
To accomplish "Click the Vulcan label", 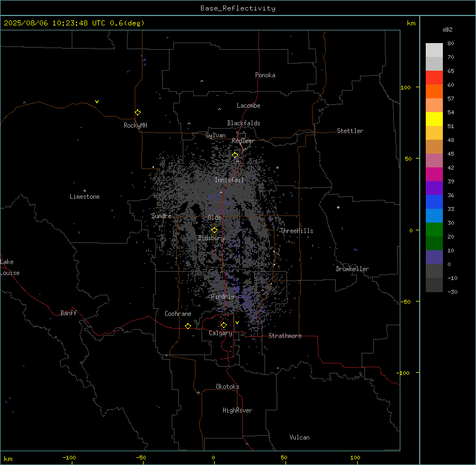I will coord(300,437).
